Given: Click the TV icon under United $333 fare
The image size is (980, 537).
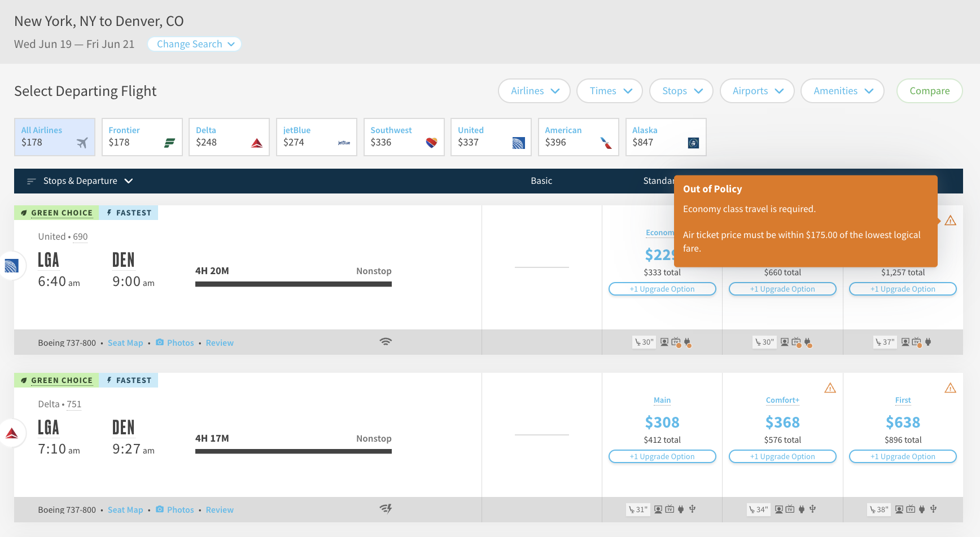Looking at the screenshot, I should click(676, 342).
